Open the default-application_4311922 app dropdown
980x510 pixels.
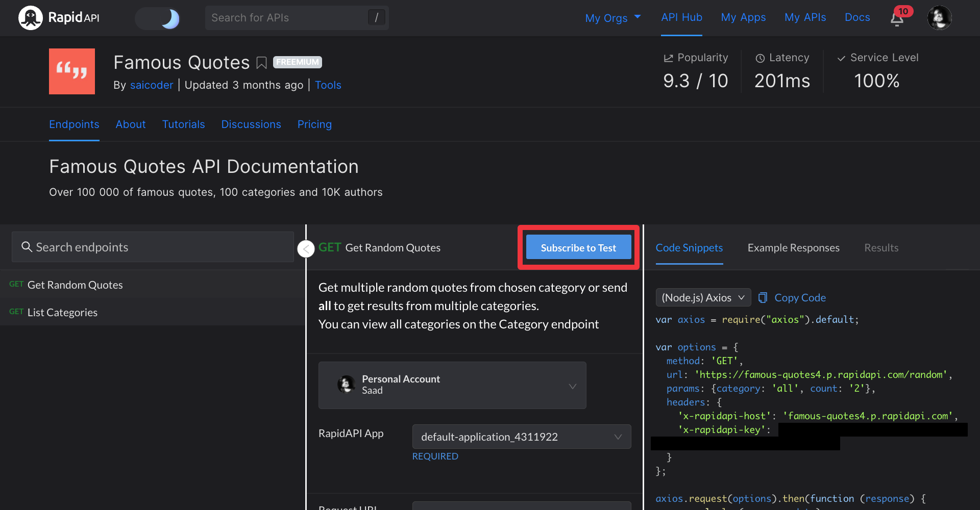pos(522,437)
